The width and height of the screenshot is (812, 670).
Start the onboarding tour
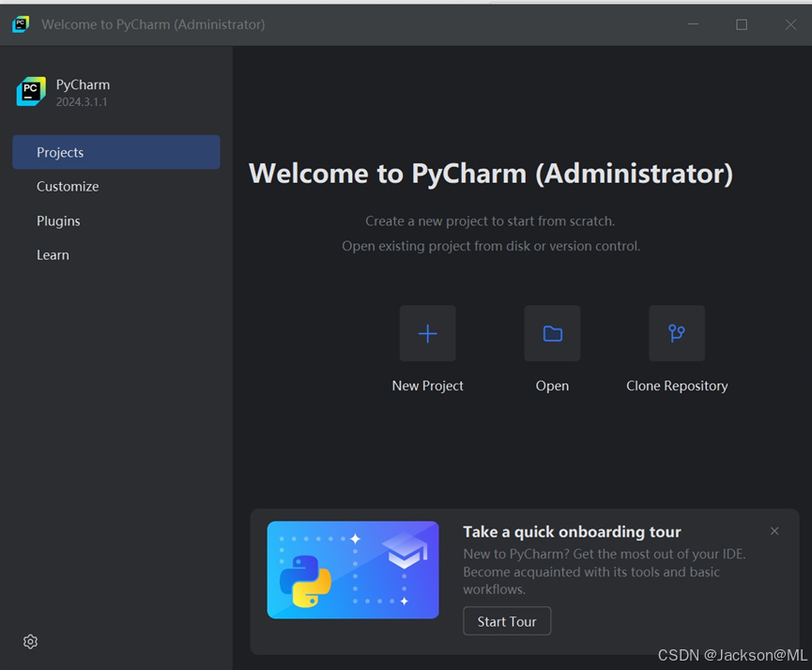tap(507, 621)
